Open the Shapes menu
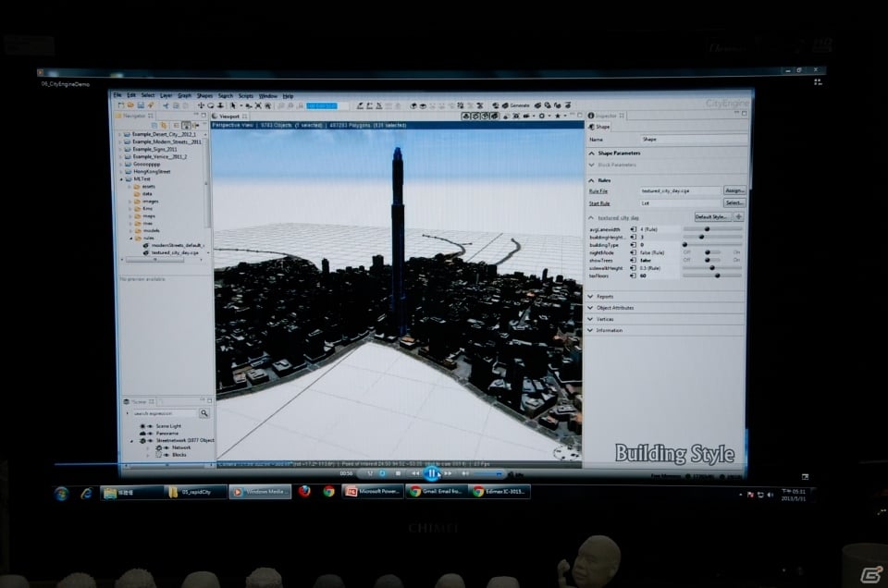The image size is (888, 588). click(x=204, y=95)
